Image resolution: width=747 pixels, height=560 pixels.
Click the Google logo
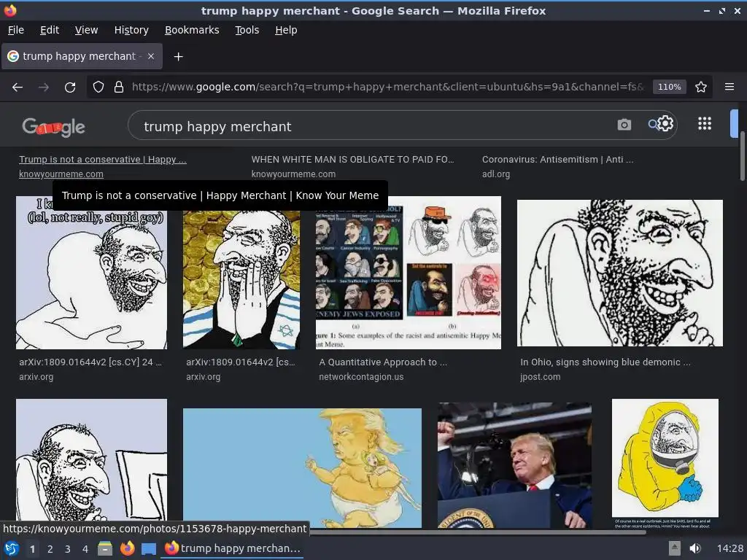(53, 127)
